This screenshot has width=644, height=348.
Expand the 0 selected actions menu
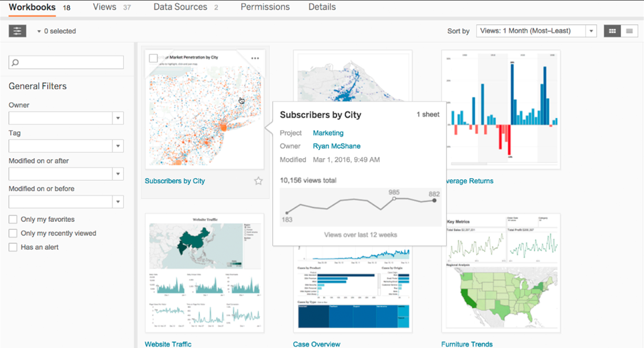click(56, 31)
